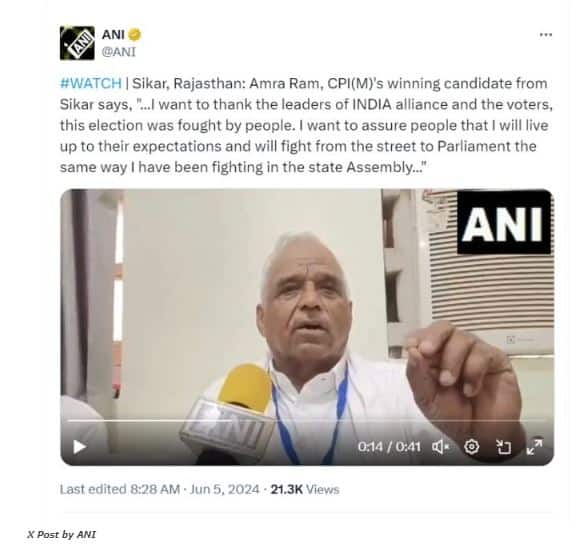Click the X Post by ANI caption
This screenshot has width=582, height=553.
61,535
